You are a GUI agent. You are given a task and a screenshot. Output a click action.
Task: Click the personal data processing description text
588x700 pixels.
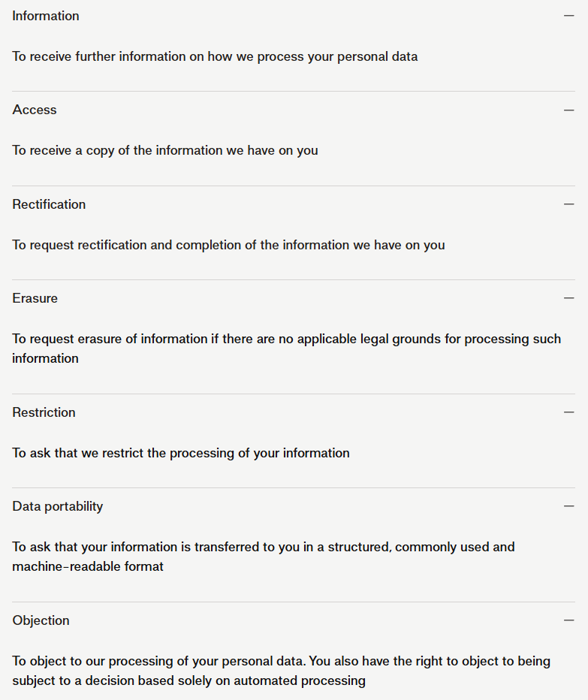click(x=215, y=56)
